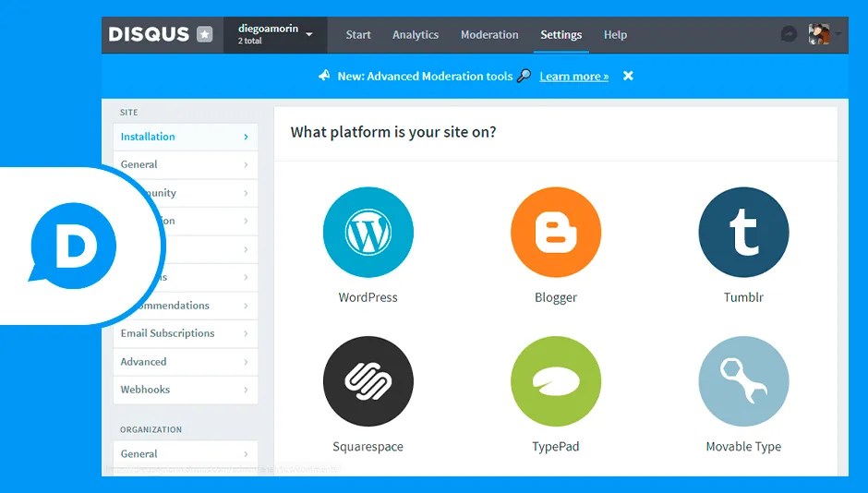Go to the Start tab
Screen dimensions: 868x493
(x=358, y=34)
